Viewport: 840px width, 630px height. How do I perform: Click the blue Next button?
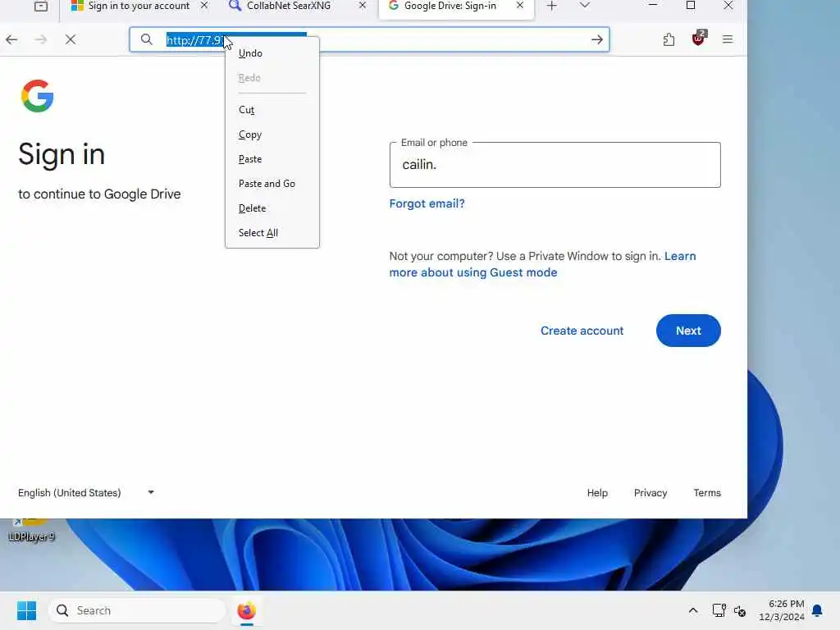point(688,331)
